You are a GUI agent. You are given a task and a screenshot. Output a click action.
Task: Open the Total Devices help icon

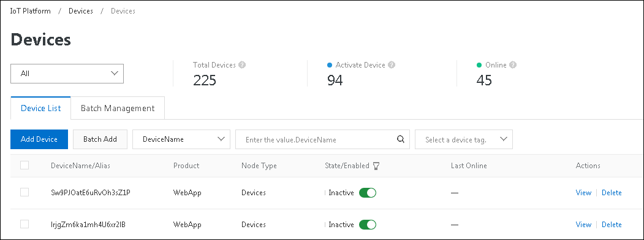pos(242,65)
